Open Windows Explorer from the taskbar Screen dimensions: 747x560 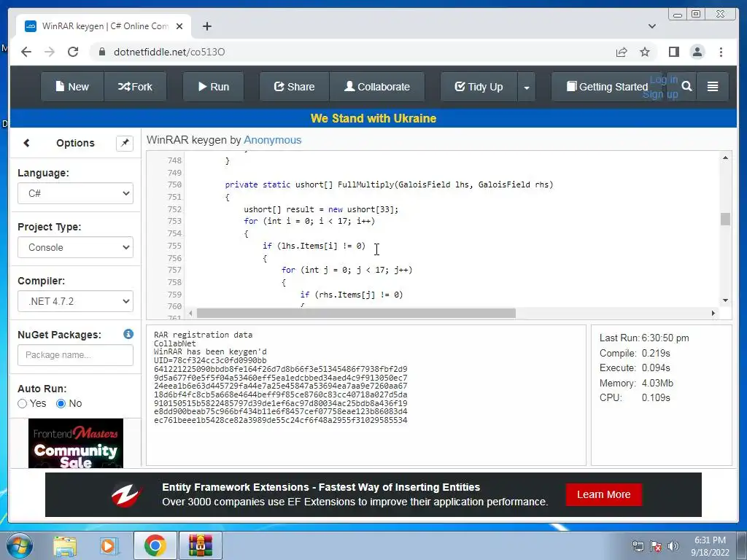coord(65,545)
